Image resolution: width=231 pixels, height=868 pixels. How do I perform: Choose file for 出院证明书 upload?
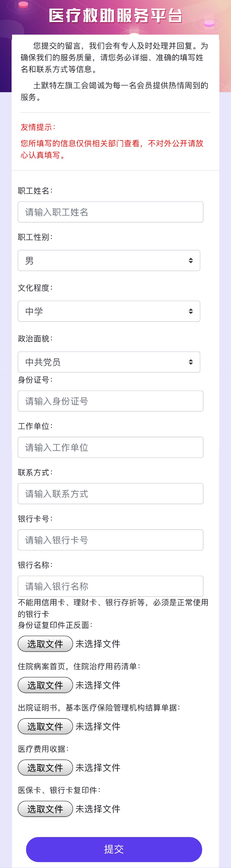45,726
